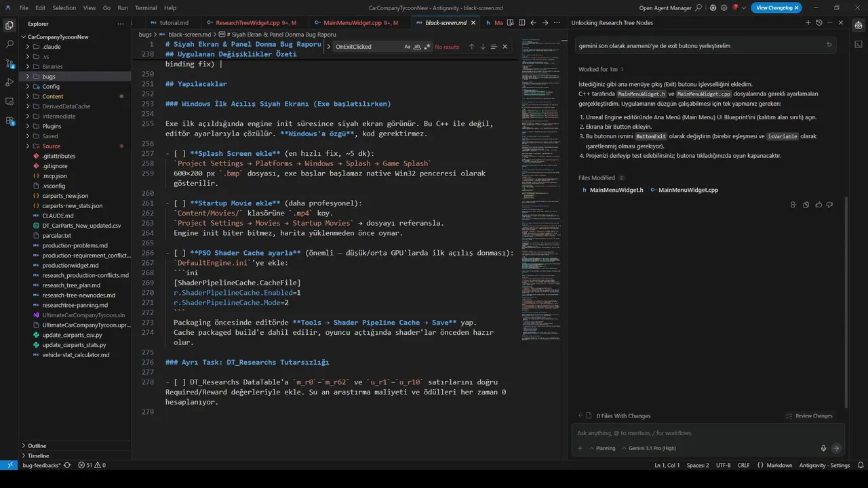Undo the user prompt message
The height and width of the screenshot is (488, 868).
(829, 45)
